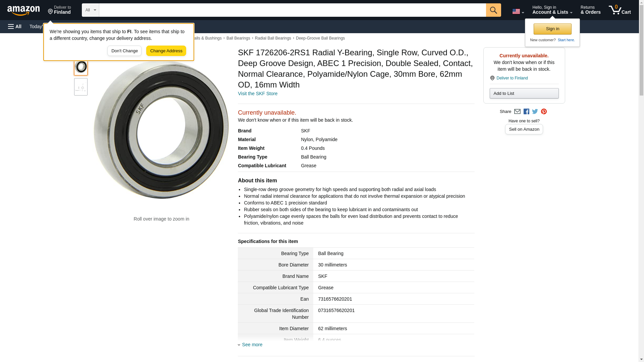The image size is (644, 362).
Task: Open Radial Ball Bearings breadcrumb
Action: [273, 38]
